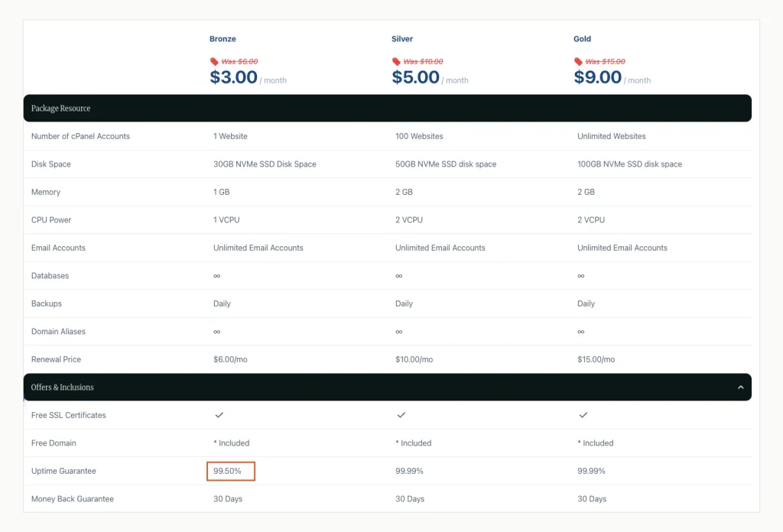The width and height of the screenshot is (783, 532).
Task: Click the $9.00 Gold price
Action: (x=598, y=77)
